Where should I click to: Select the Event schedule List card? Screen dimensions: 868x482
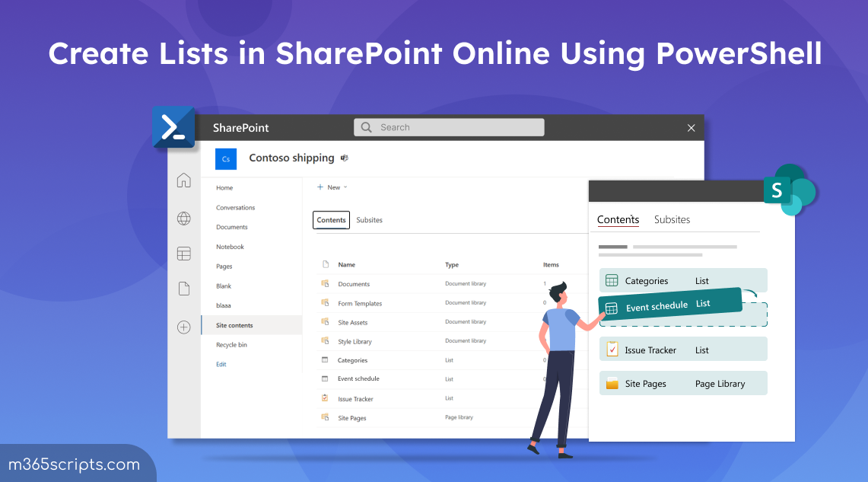669,305
